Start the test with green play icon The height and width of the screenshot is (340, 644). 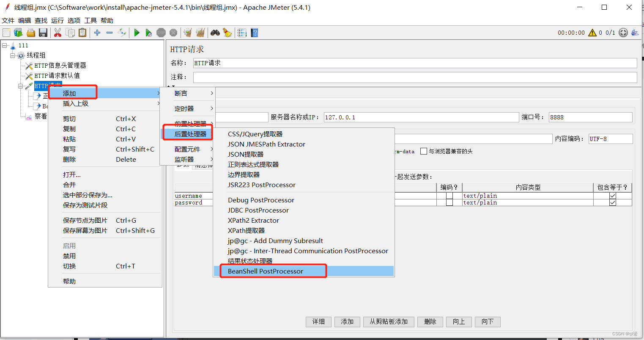point(137,33)
